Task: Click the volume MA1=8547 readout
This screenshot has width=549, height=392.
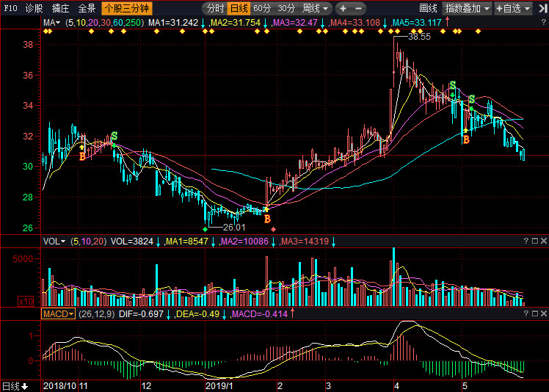Action: point(187,241)
